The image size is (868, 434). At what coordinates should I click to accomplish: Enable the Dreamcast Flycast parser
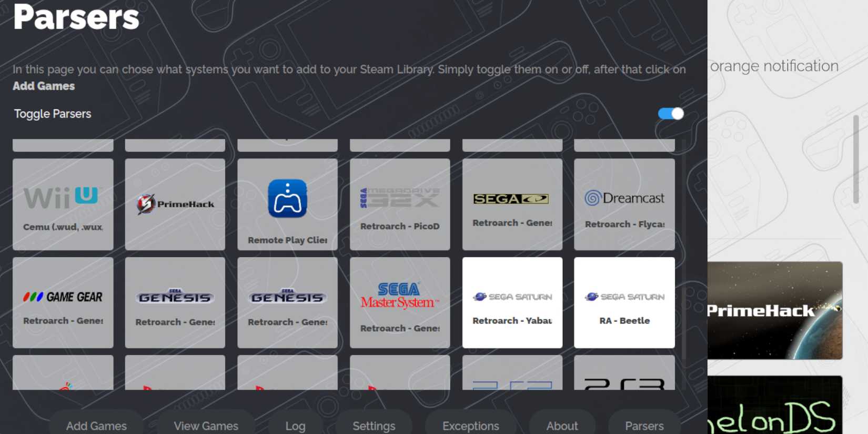pyautogui.click(x=624, y=204)
